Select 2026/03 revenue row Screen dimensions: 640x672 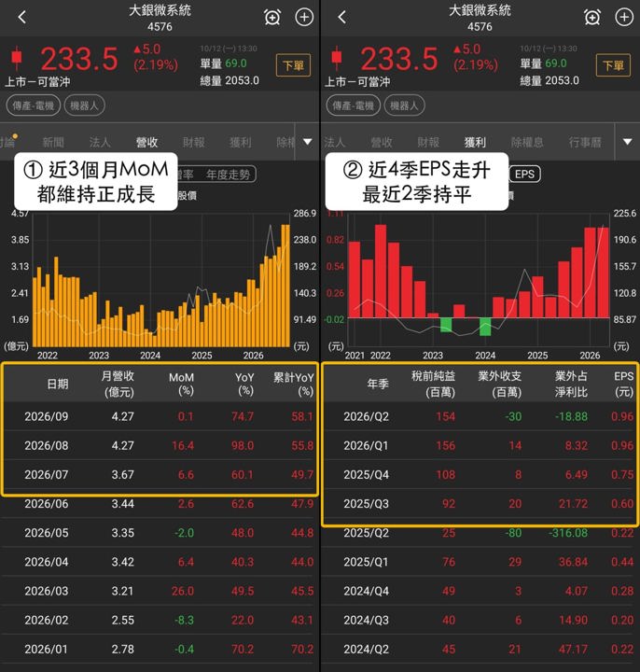tap(160, 591)
